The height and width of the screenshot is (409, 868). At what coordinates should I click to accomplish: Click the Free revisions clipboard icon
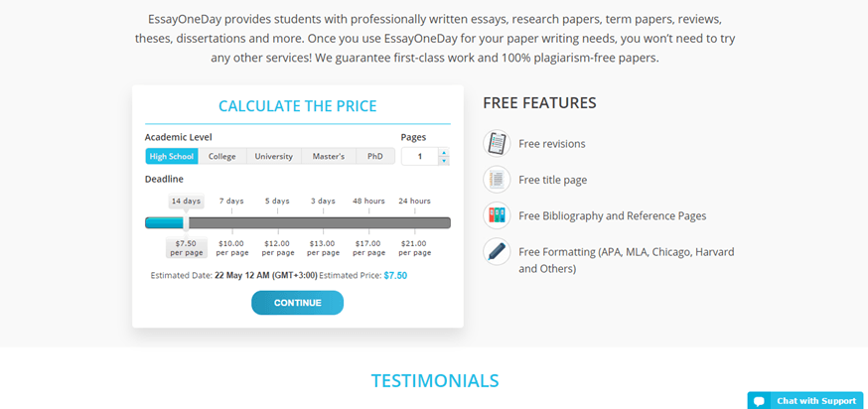(497, 143)
